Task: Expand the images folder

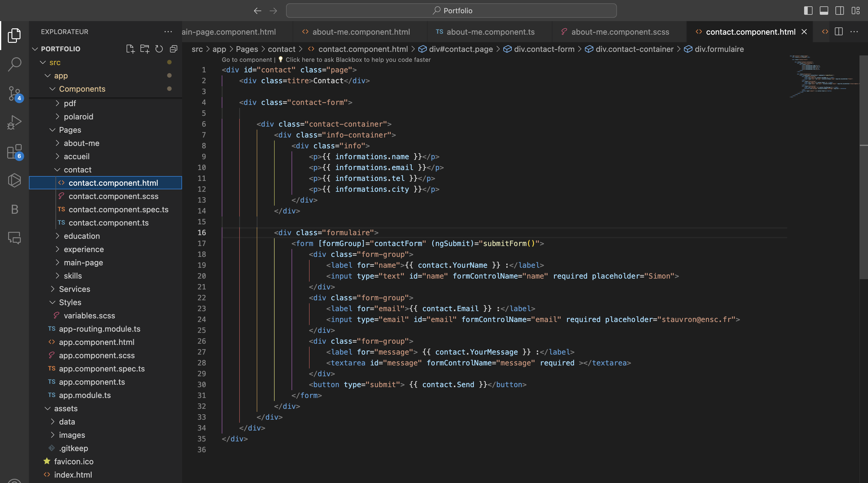Action: click(52, 435)
